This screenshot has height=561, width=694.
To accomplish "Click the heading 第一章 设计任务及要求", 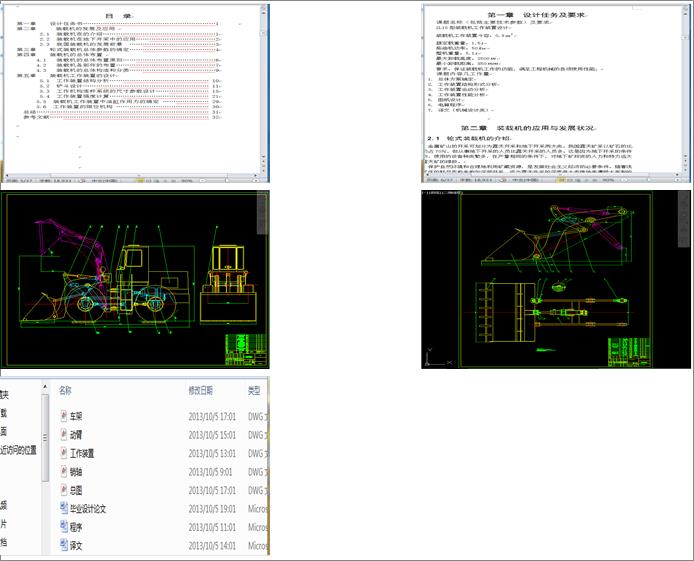I will pyautogui.click(x=537, y=15).
